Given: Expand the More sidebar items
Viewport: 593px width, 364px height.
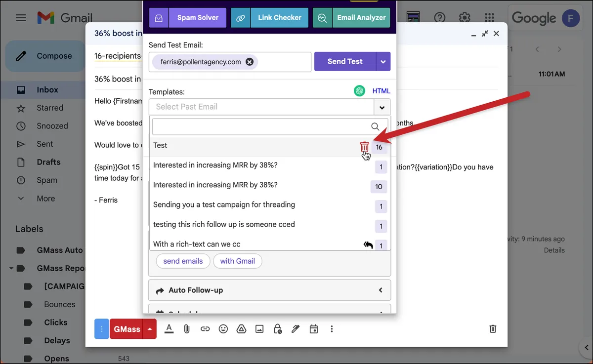Looking at the screenshot, I should [x=45, y=199].
